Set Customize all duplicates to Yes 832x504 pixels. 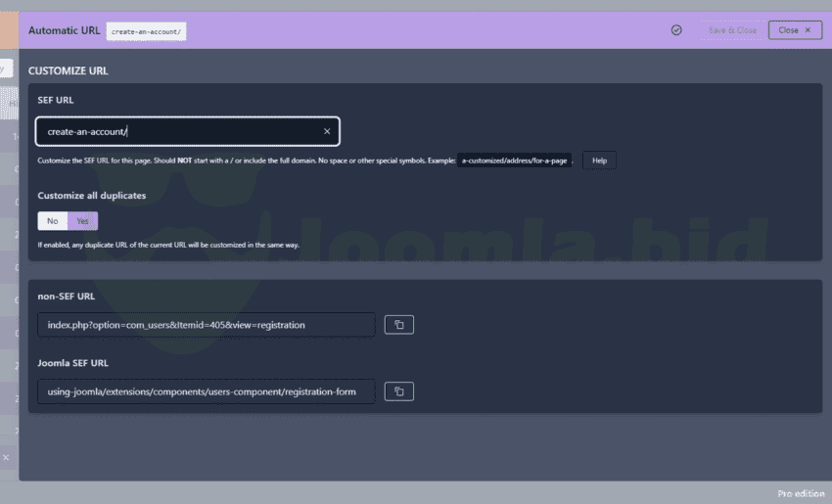point(83,221)
